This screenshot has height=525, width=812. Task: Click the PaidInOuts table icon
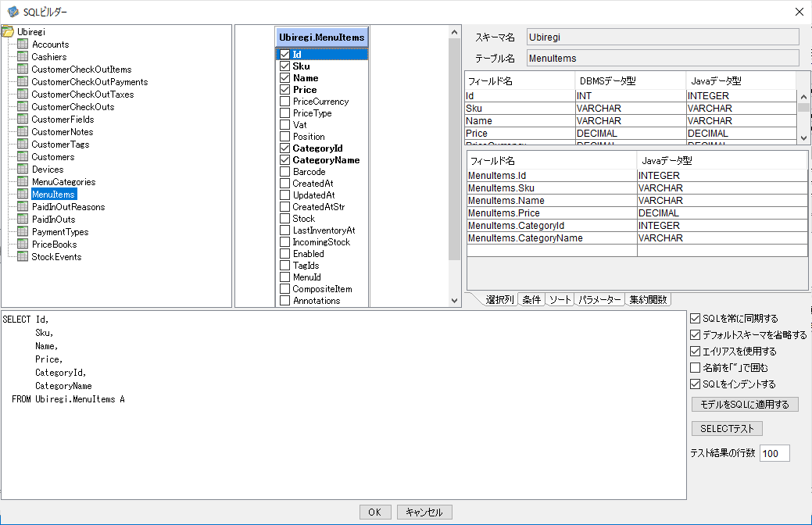tap(23, 219)
